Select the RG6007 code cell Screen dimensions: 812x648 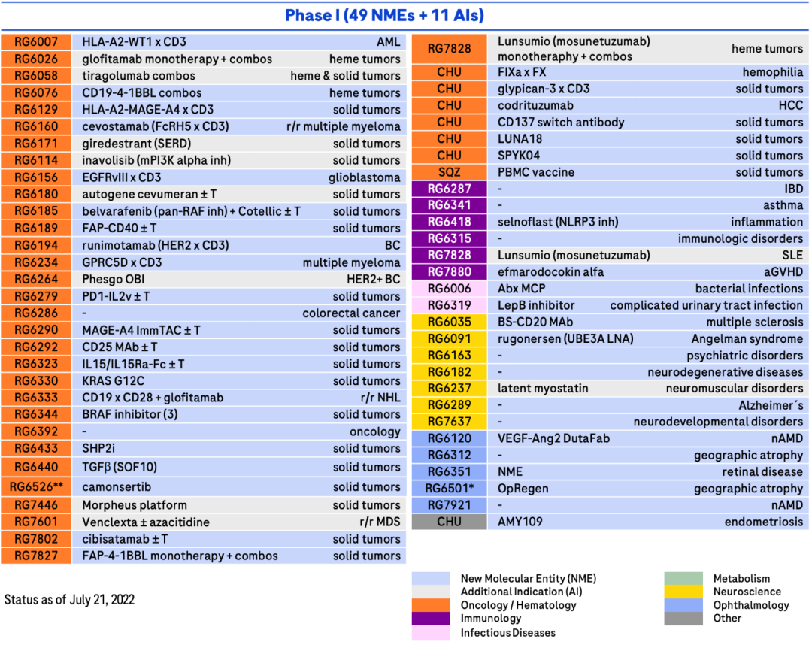(x=36, y=42)
